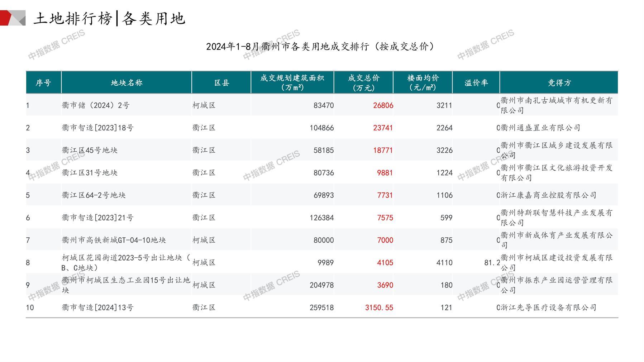The image size is (644, 362).
Task: Click the slide title 土地排行榜|各类用地
Action: tap(109, 18)
